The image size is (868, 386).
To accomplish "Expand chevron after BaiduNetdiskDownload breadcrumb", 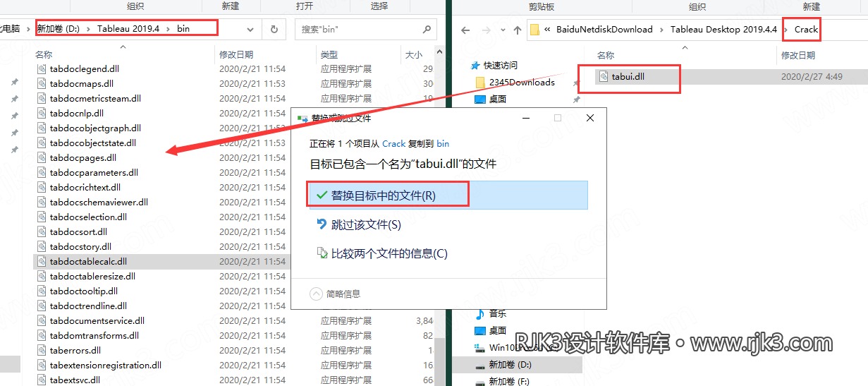I will (661, 30).
